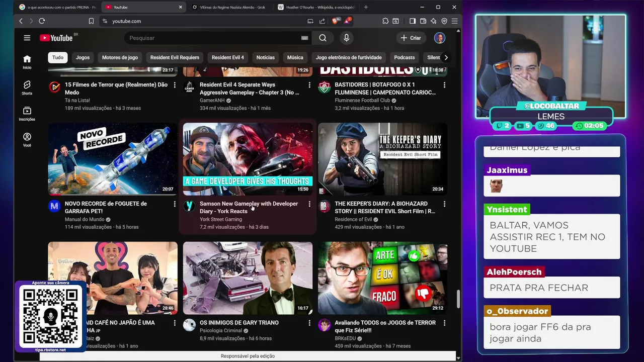Open the Brave VPN shield icon
Viewport: 644px width, 362px height.
click(x=444, y=21)
